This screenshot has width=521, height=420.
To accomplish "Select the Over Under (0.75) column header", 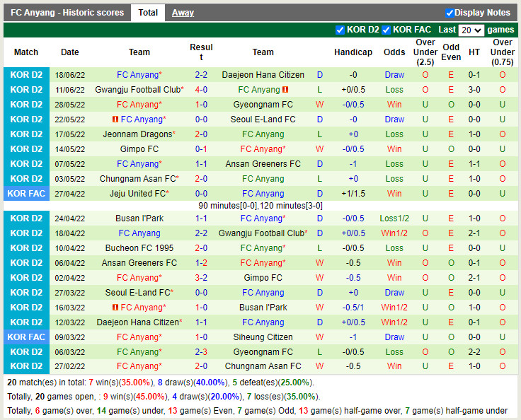I will (x=503, y=52).
